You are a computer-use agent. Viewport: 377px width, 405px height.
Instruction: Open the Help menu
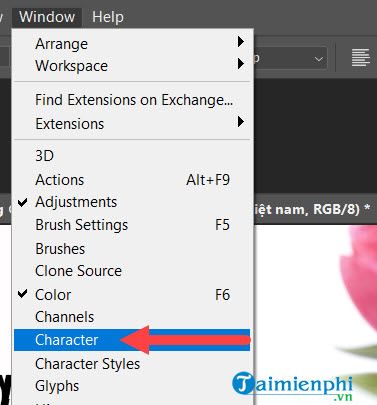(108, 17)
